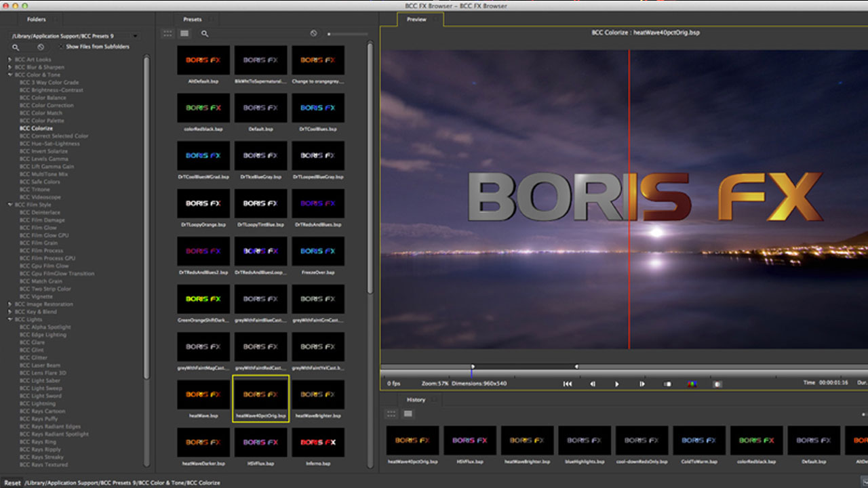This screenshot has width=868, height=488.
Task: Select BCC Colorize in folder tree
Action: tap(36, 128)
